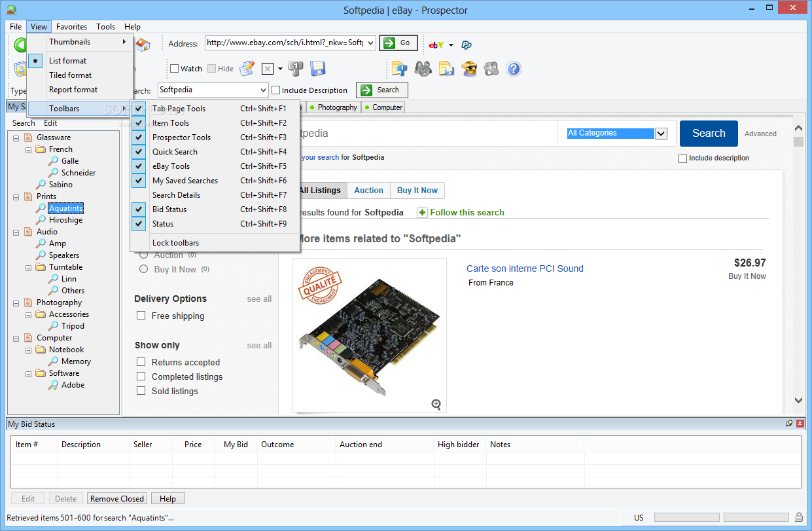This screenshot has height=531, width=812.
Task: Collapse the Photography tree node
Action: (16, 302)
